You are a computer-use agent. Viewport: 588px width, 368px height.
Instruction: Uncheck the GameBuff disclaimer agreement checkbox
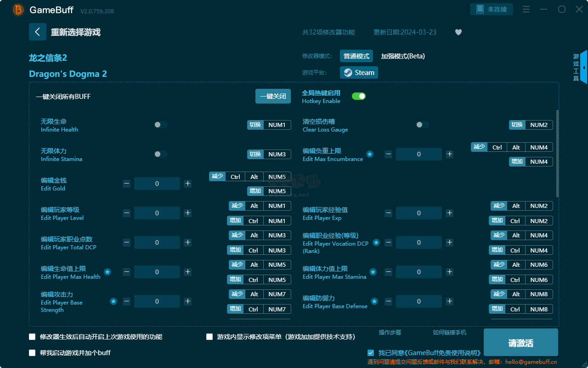tap(371, 353)
